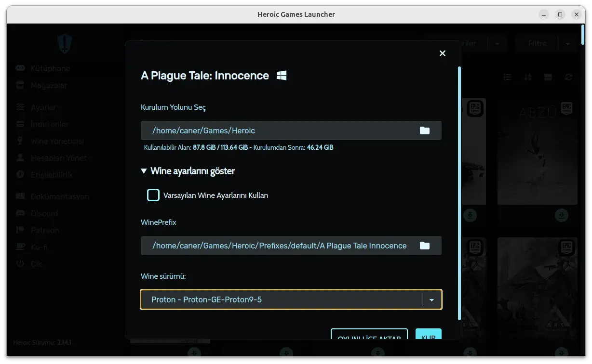592x364 pixels.
Task: Click the KUR install button
Action: pos(428,334)
